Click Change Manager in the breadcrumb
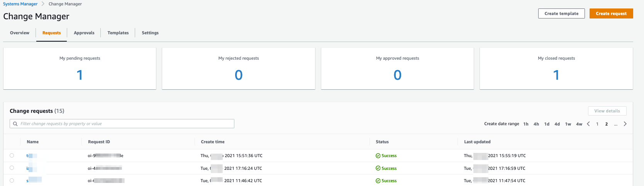 click(x=65, y=4)
